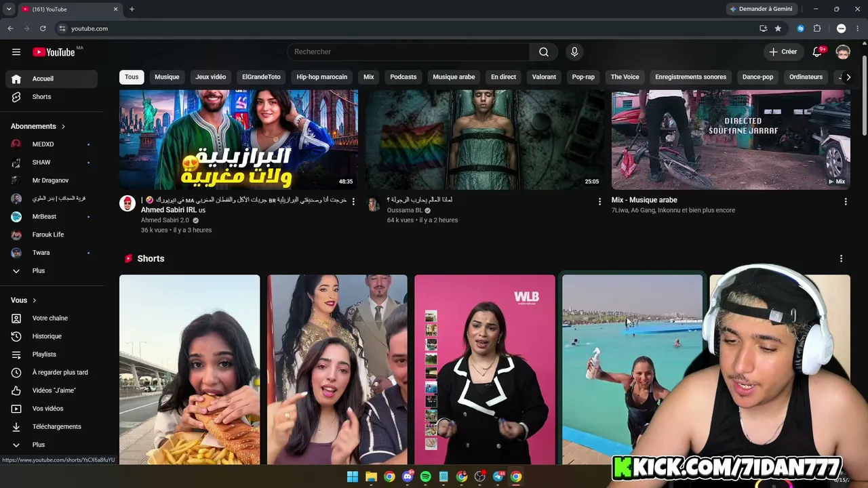Go to the YouTube logo home link

pyautogui.click(x=54, y=52)
